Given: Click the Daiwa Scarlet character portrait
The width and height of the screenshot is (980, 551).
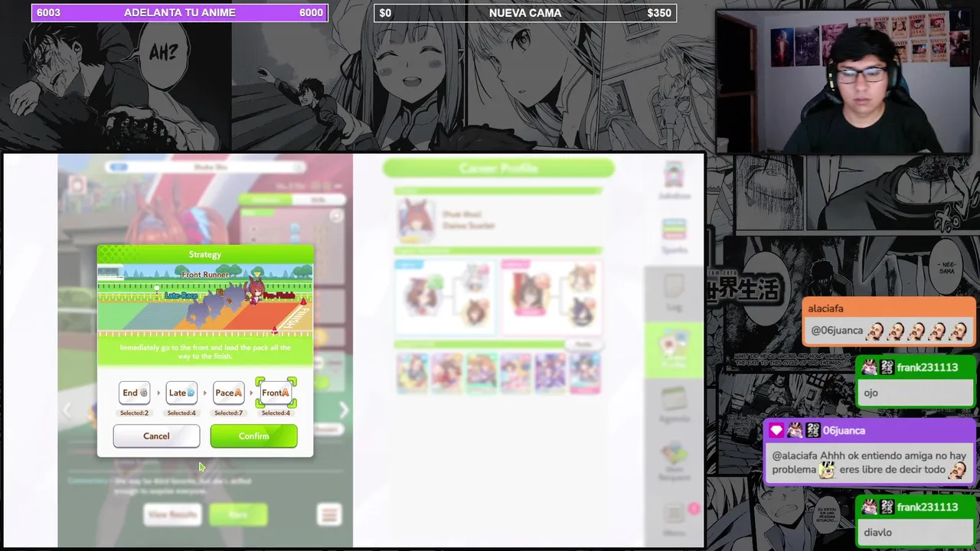Looking at the screenshot, I should [x=417, y=220].
